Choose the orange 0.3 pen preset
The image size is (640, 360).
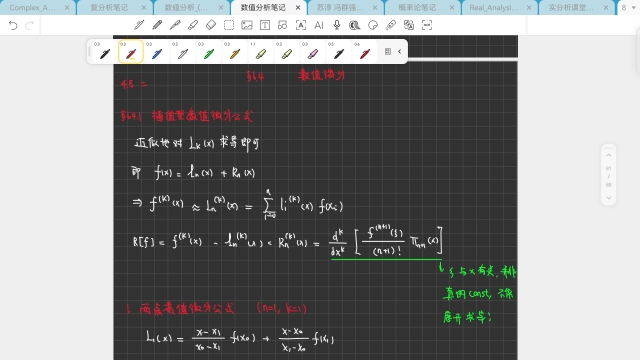[x=235, y=52]
